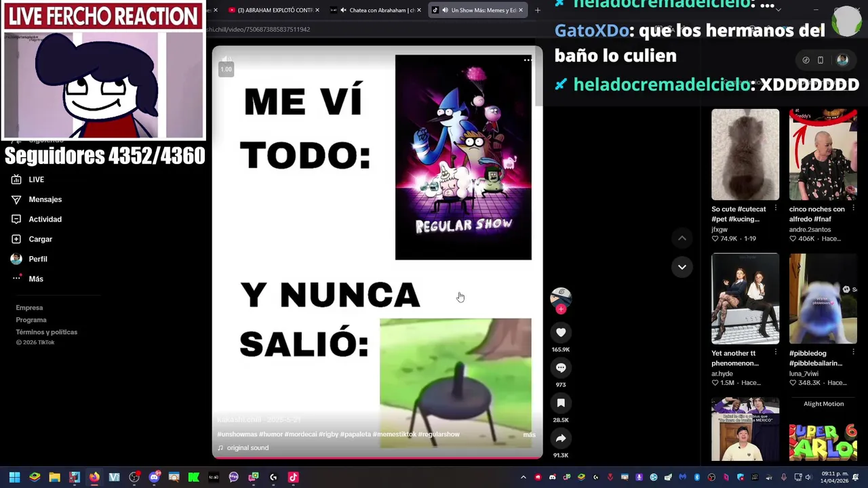Click the #regularshow hashtag

tap(439, 434)
